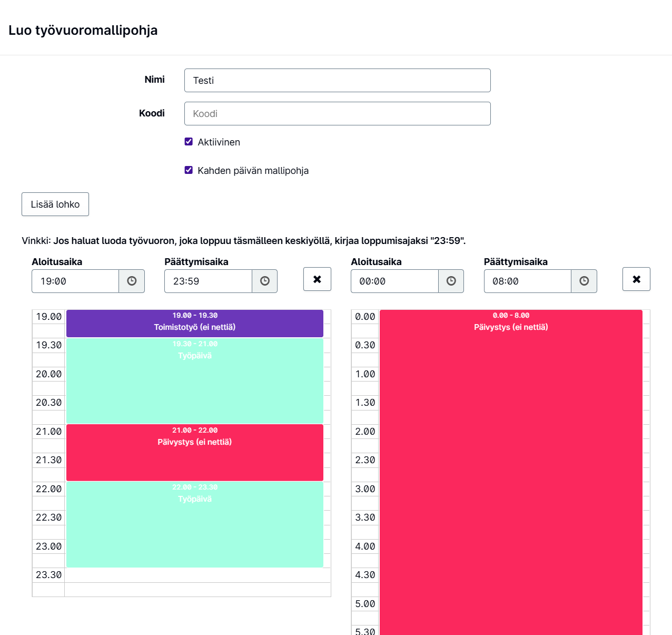
Task: Toggle Kahden päivän mallipohja checkbox
Action: tap(189, 170)
